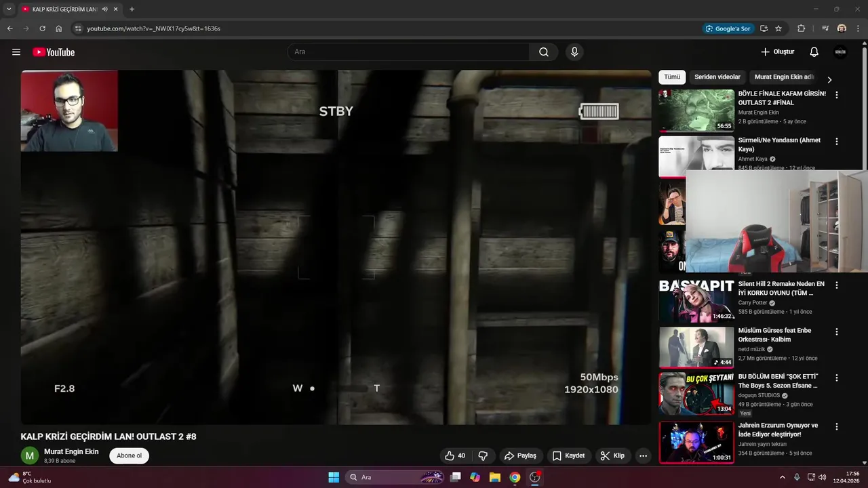Select the Seriden videolar chip
The width and height of the screenshot is (868, 488).
[x=717, y=77]
